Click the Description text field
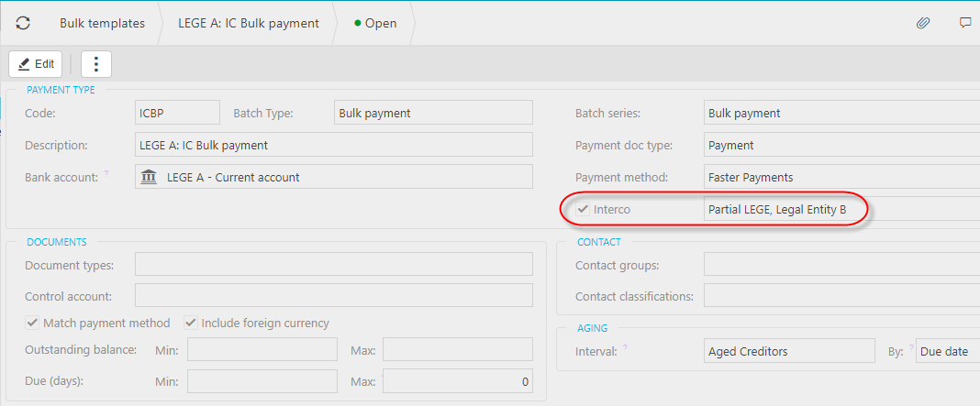The width and height of the screenshot is (980, 406). tap(333, 145)
